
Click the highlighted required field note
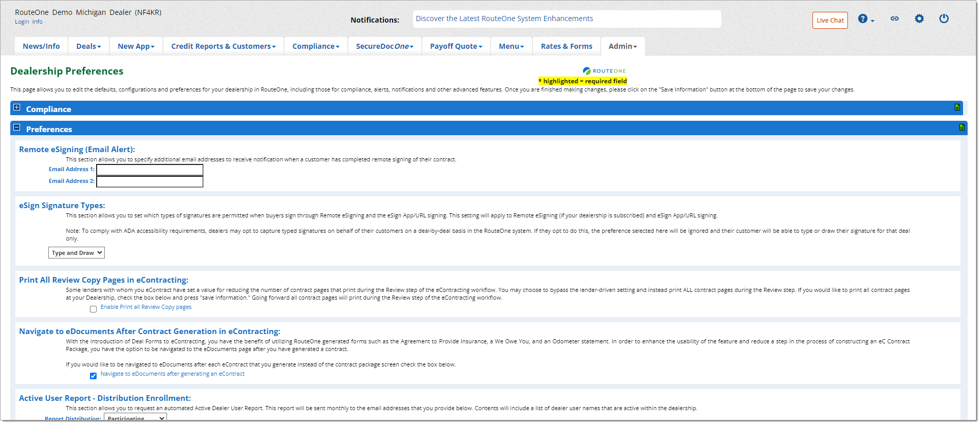coord(582,81)
